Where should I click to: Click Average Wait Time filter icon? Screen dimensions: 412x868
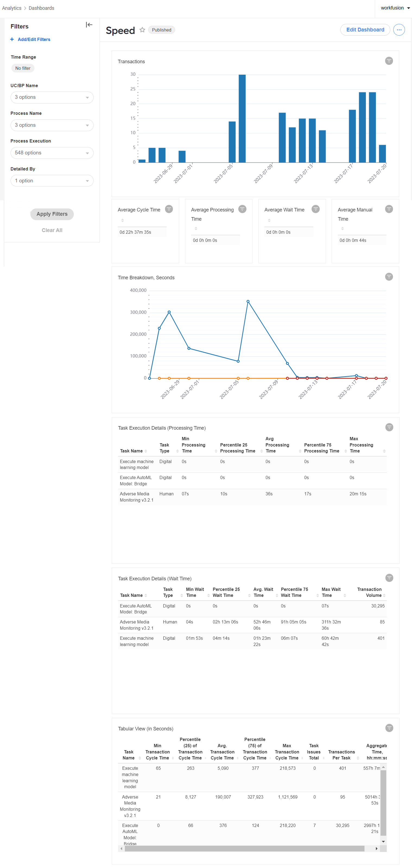(x=315, y=209)
